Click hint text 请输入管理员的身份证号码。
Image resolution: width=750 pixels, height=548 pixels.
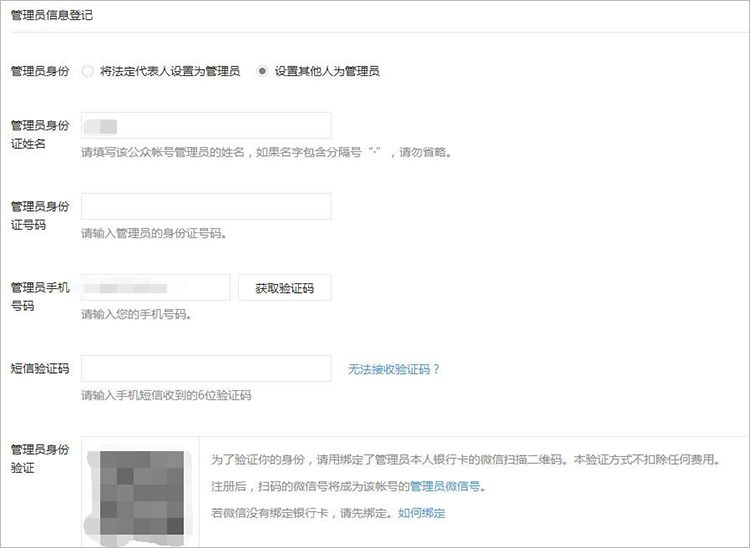coord(154,233)
